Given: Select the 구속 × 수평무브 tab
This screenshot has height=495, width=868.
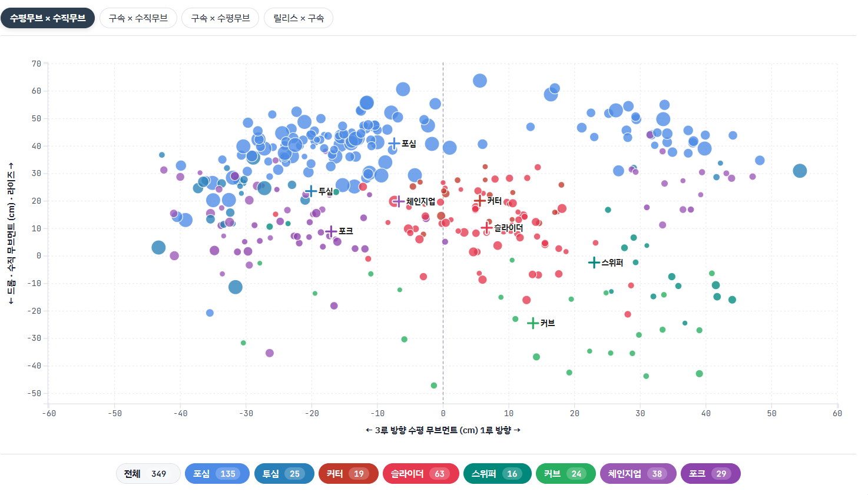Looking at the screenshot, I should [x=220, y=18].
